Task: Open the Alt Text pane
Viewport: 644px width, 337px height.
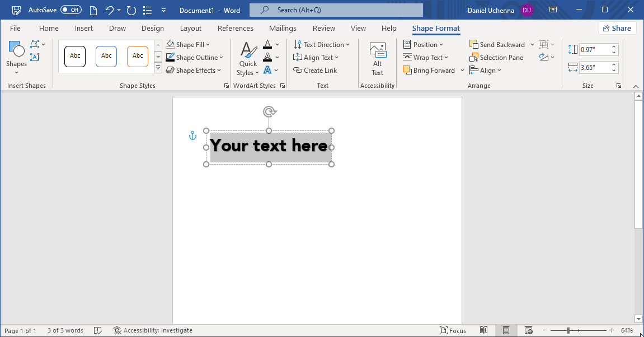Action: tap(378, 59)
